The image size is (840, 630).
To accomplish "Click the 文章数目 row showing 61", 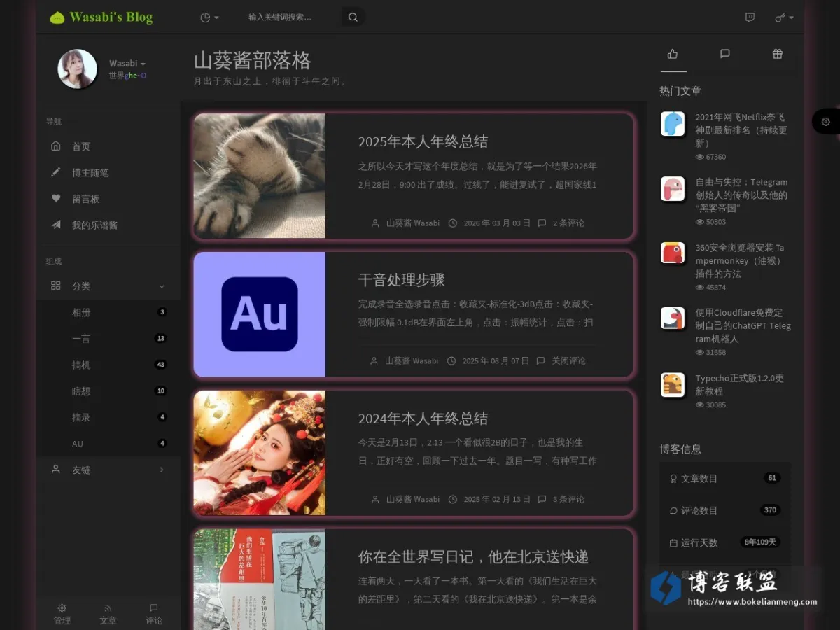I will point(725,479).
